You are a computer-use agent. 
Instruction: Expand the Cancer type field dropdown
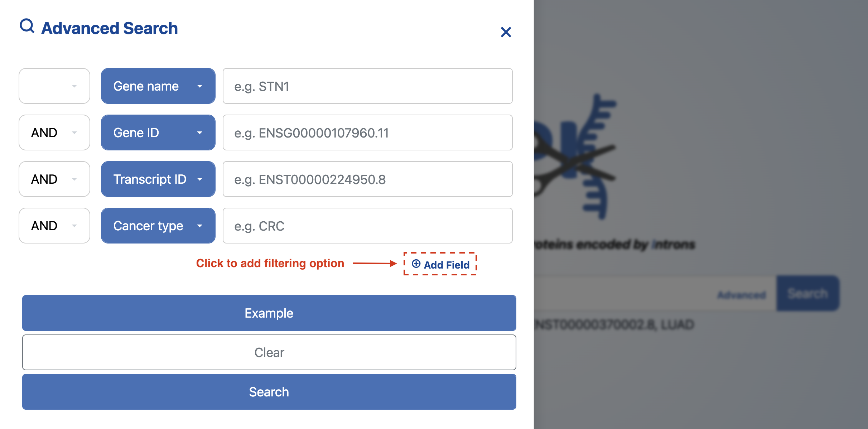click(x=158, y=226)
